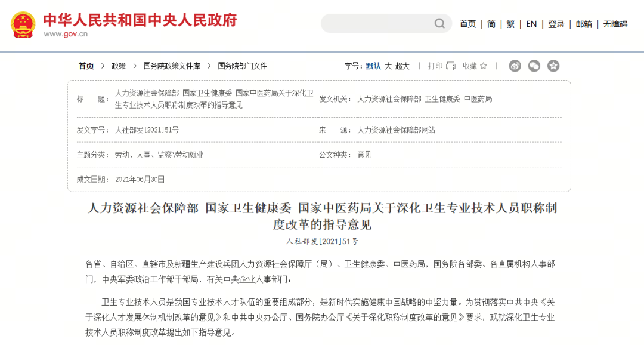644x345 pixels.
Task: Open 首页 in top navigation
Action: (468, 24)
